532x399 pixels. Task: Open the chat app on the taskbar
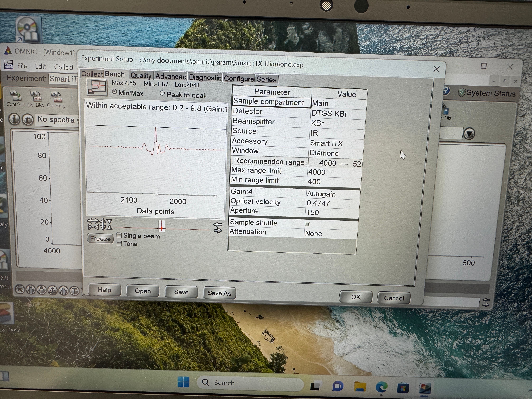click(x=338, y=386)
